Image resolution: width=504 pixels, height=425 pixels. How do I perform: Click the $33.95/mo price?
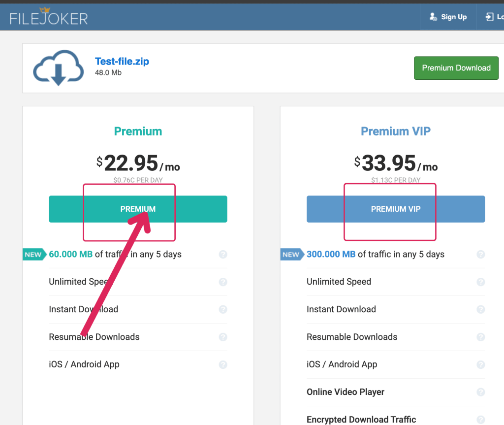396,163
